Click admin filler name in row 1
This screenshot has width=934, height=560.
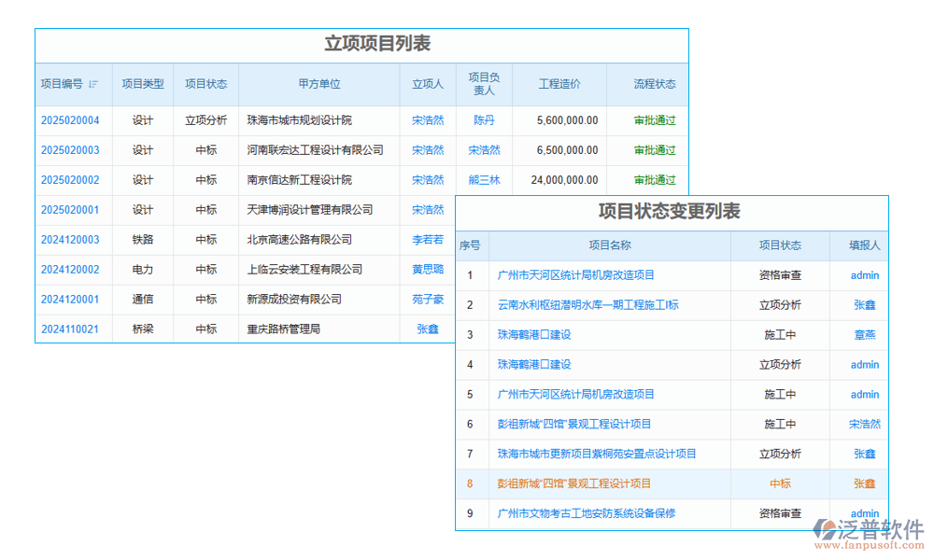(862, 275)
